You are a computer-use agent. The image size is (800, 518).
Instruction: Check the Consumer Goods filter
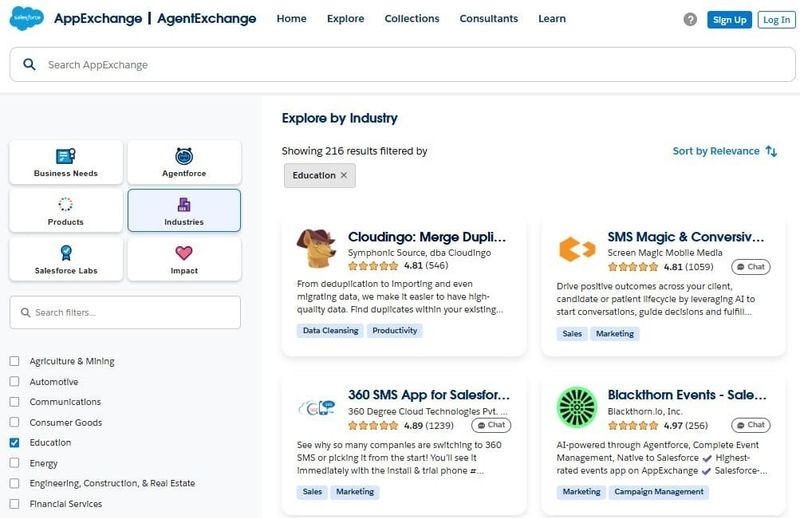click(x=14, y=423)
